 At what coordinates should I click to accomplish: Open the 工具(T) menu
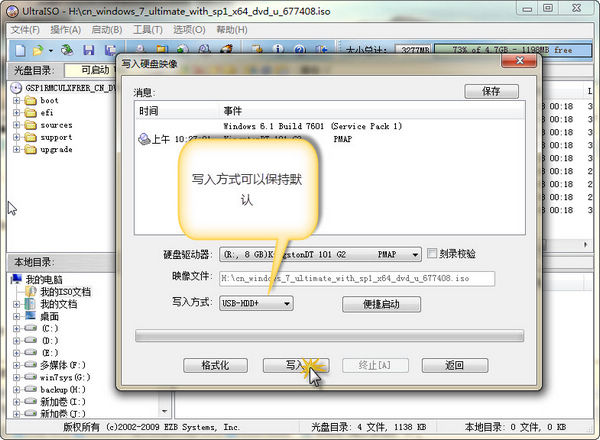(x=148, y=30)
